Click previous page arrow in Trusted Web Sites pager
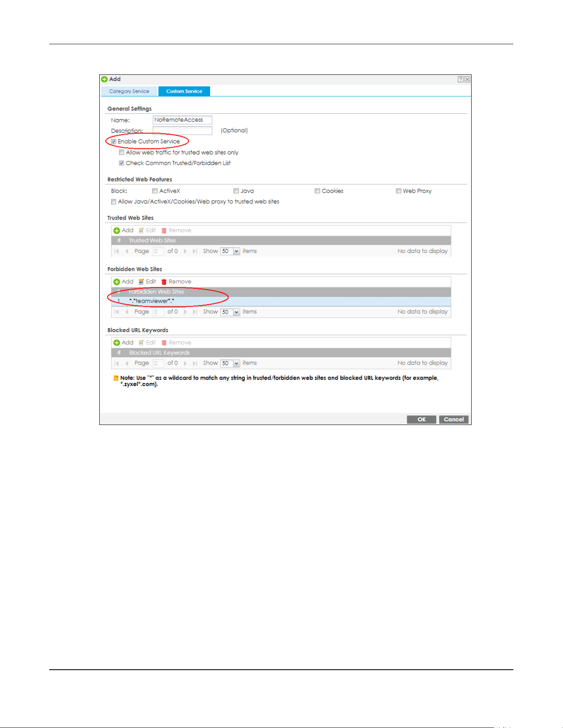This screenshot has height=728, width=563. coord(127,251)
